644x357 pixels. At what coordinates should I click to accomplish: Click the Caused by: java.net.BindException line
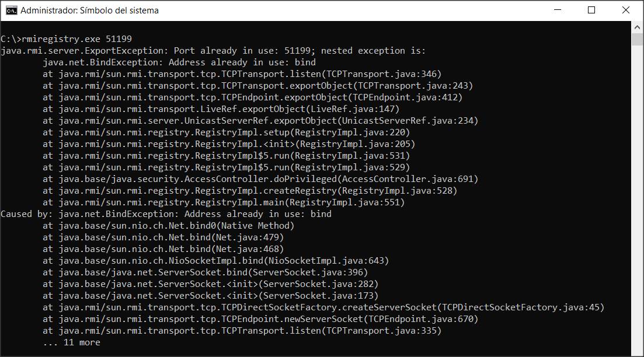tap(166, 214)
